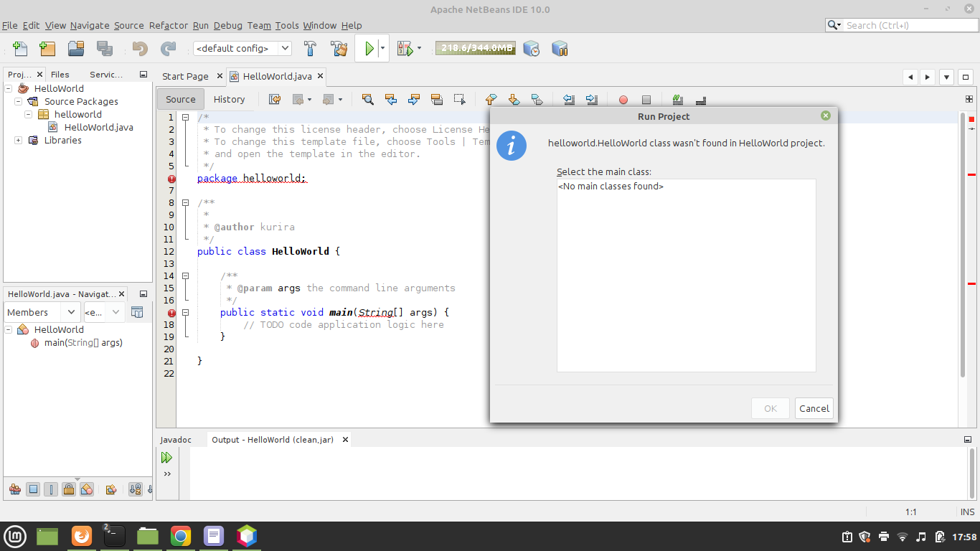The height and width of the screenshot is (551, 980).
Task: Re-run output using green double arrow
Action: 167,458
